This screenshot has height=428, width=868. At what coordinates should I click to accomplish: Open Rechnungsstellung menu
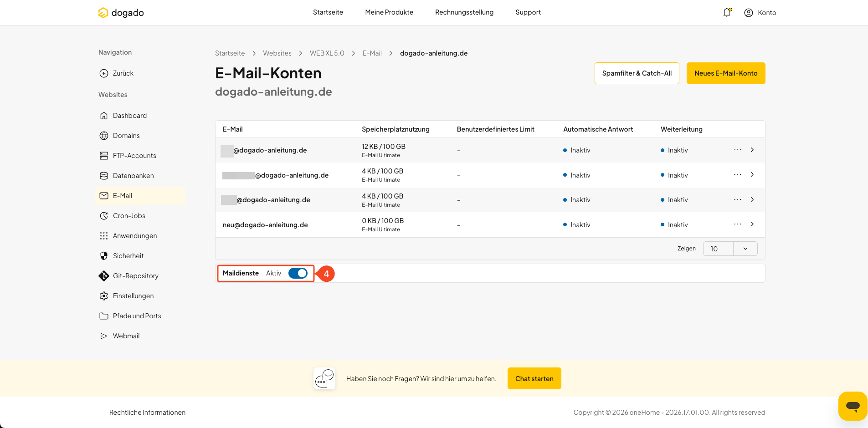point(464,12)
